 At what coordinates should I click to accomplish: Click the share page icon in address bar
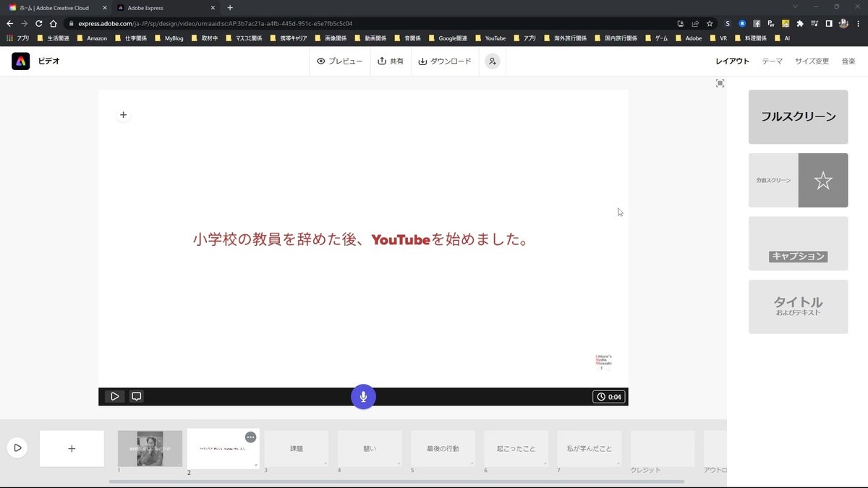click(695, 23)
